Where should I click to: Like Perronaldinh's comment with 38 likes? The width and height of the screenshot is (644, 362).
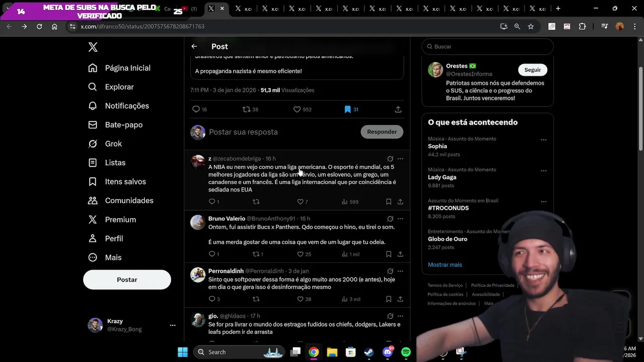point(304,299)
